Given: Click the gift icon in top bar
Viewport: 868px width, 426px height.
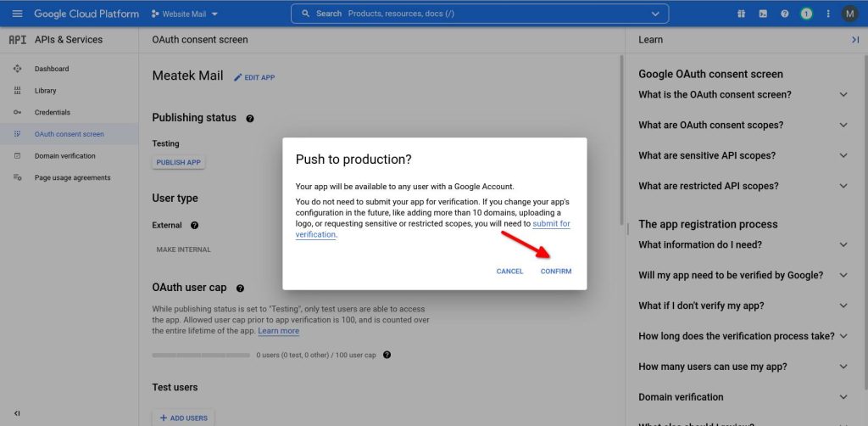Looking at the screenshot, I should tap(741, 14).
